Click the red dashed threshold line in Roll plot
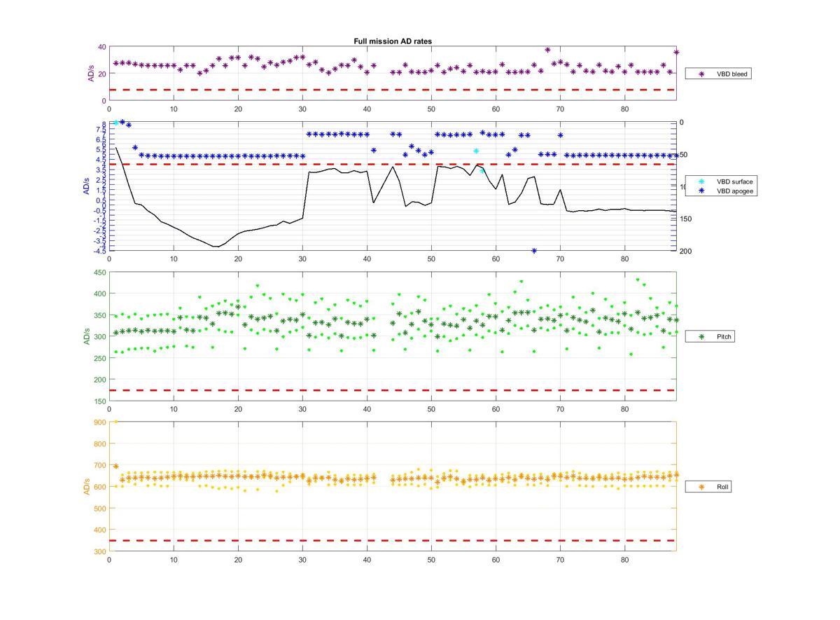The width and height of the screenshot is (840, 620). click(x=393, y=540)
